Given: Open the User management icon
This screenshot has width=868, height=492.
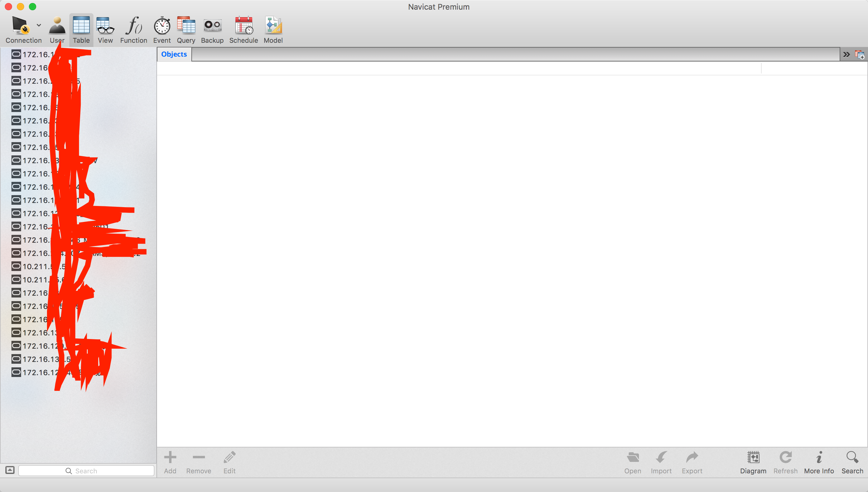Looking at the screenshot, I should click(57, 26).
